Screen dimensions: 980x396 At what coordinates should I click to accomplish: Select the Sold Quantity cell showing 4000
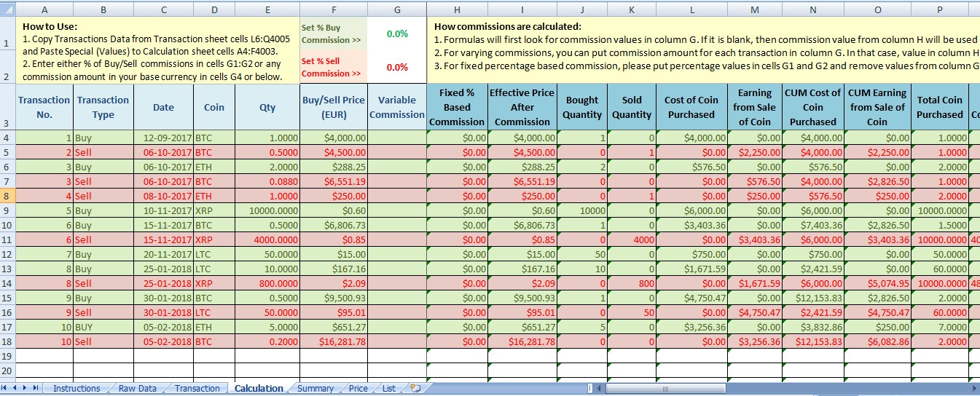point(632,239)
